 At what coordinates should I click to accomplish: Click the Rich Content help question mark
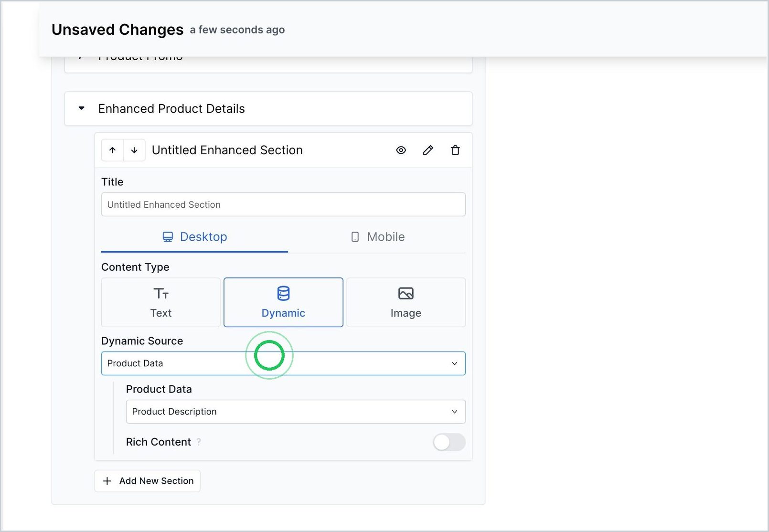point(199,442)
